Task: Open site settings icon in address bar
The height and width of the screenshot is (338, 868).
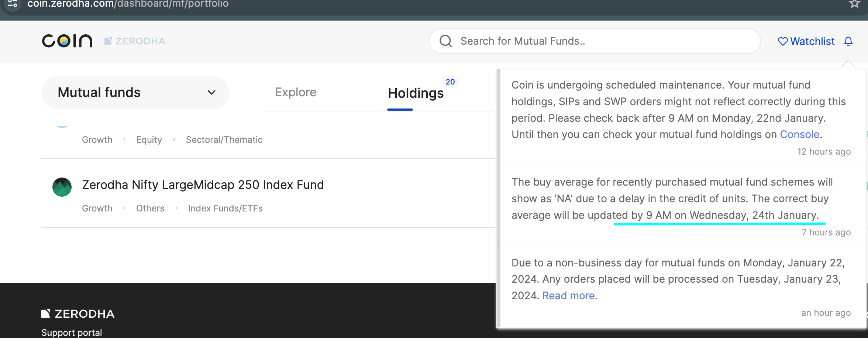Action: 13,4
